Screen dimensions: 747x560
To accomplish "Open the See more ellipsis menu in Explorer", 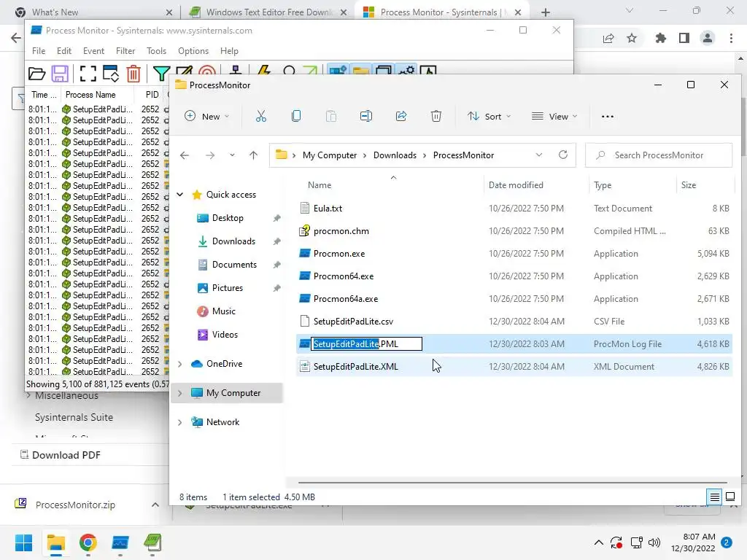I will click(608, 116).
